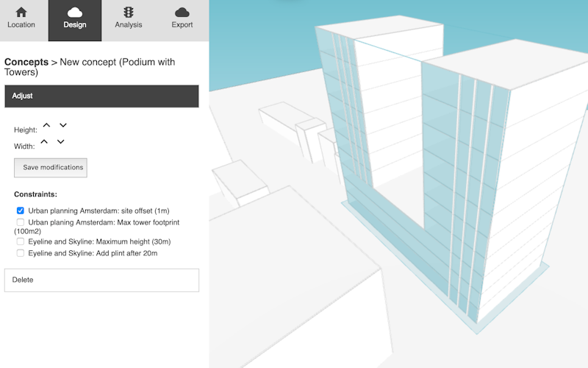This screenshot has height=368, width=588.
Task: Uncheck the site offset (1m) constraint
Action: (x=21, y=210)
